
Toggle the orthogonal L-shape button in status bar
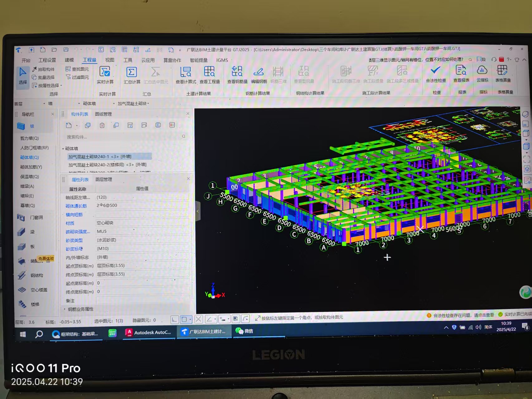174,319
